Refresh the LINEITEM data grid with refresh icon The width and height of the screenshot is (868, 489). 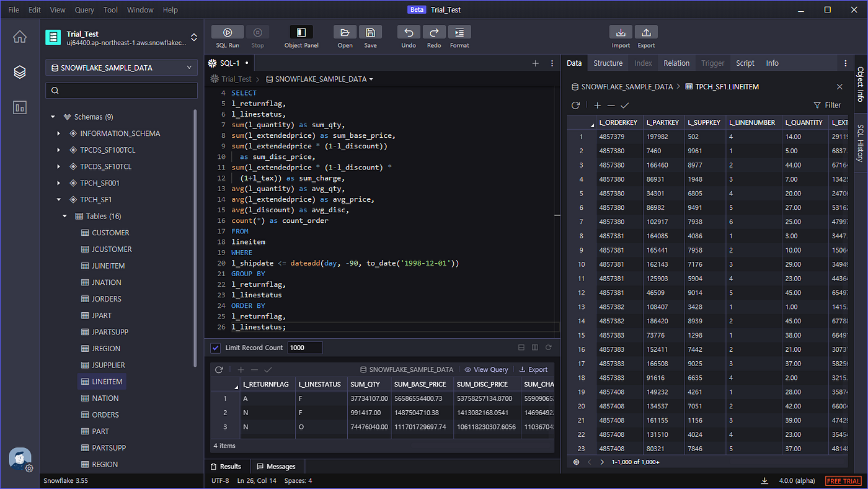coord(575,105)
